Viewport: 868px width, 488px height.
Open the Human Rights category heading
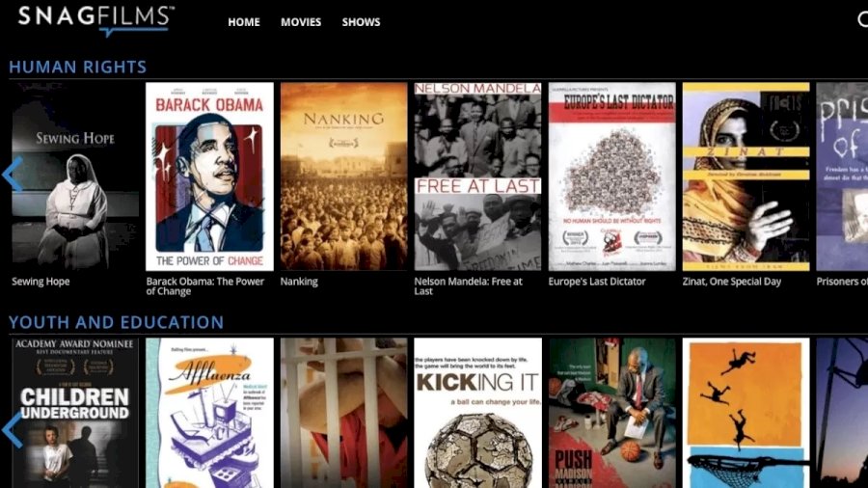click(77, 67)
